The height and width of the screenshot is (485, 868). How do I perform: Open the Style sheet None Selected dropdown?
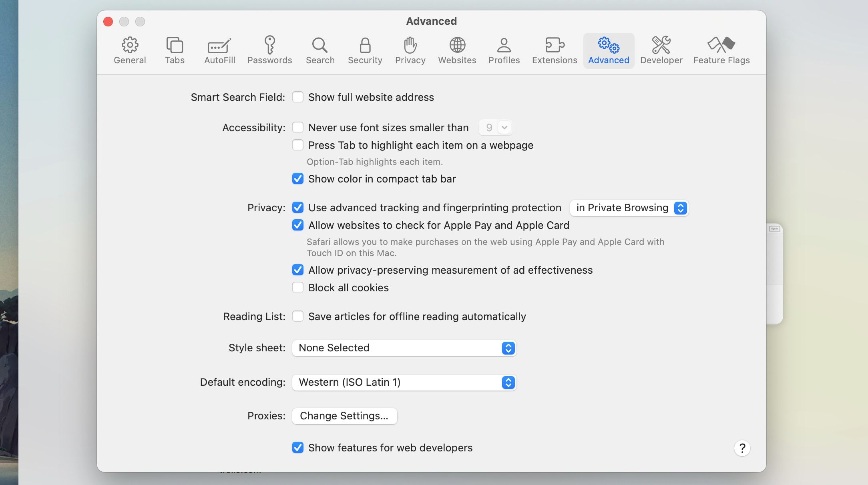[x=404, y=348]
